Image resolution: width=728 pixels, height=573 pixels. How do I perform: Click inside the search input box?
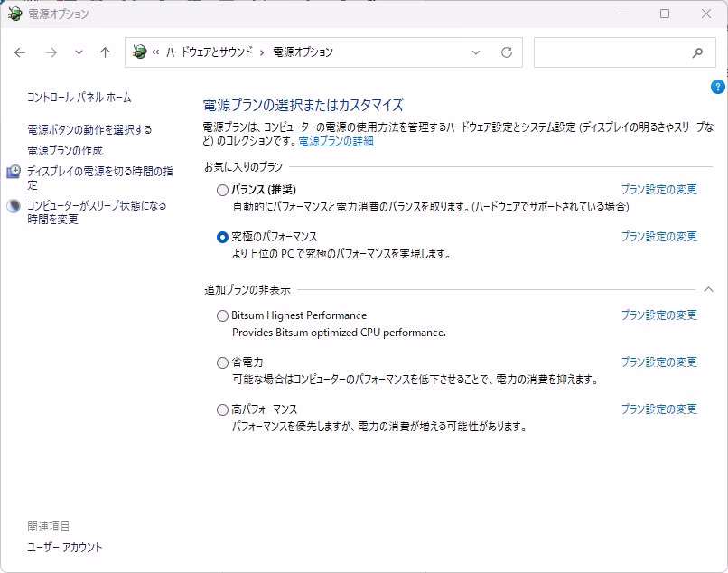coord(611,52)
